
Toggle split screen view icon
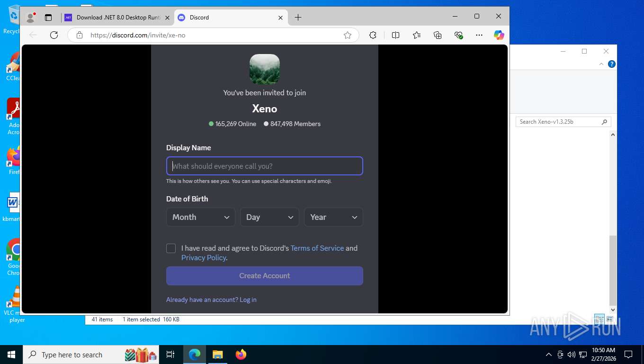(x=396, y=35)
